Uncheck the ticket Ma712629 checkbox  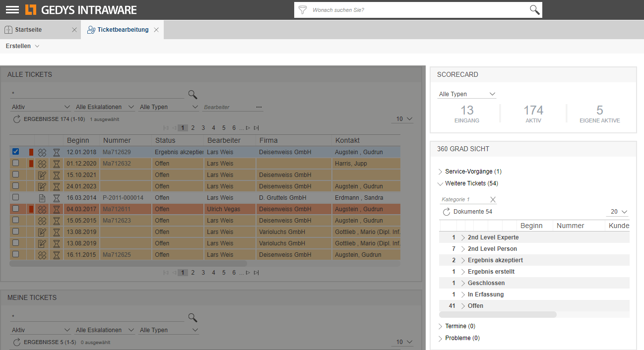click(x=16, y=152)
